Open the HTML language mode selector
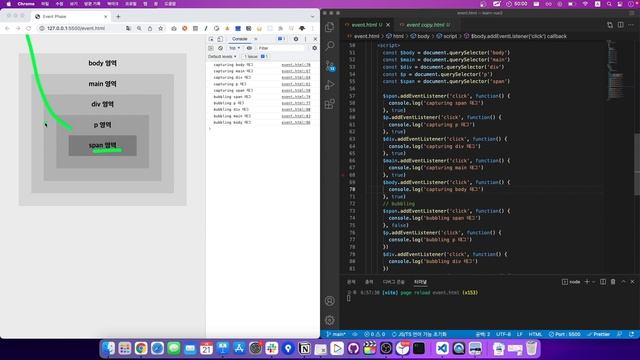 pyautogui.click(x=535, y=334)
